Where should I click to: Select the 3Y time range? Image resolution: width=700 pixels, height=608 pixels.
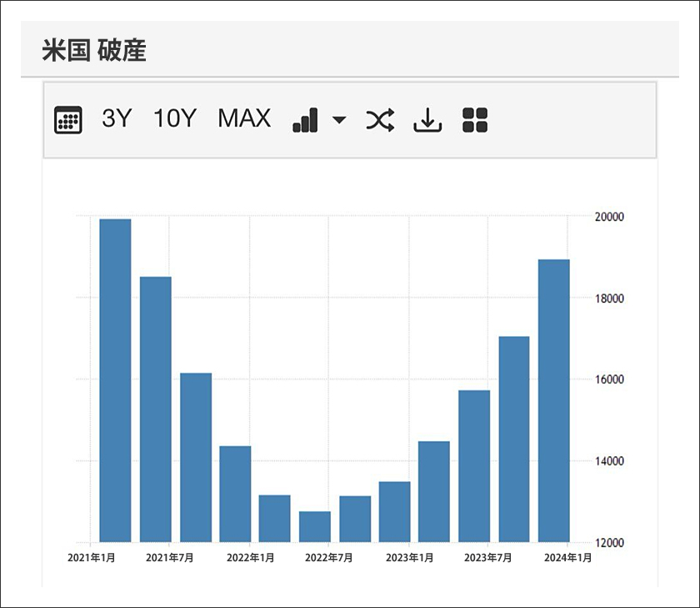[x=117, y=119]
